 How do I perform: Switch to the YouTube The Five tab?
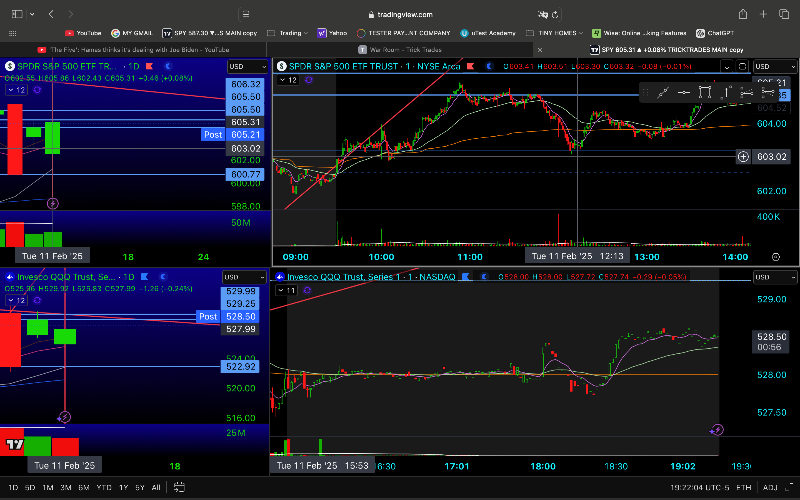tap(133, 49)
